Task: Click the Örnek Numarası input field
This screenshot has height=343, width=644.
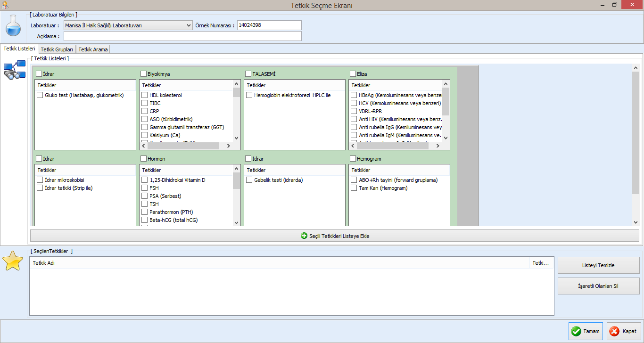Action: point(269,25)
